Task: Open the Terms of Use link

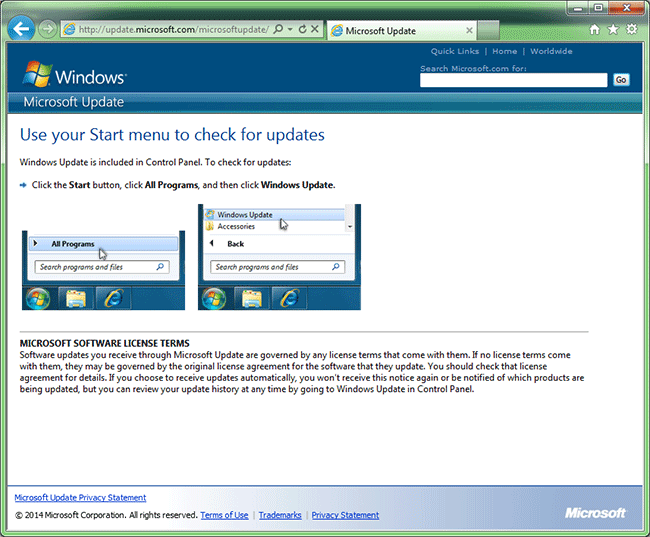Action: click(x=224, y=515)
